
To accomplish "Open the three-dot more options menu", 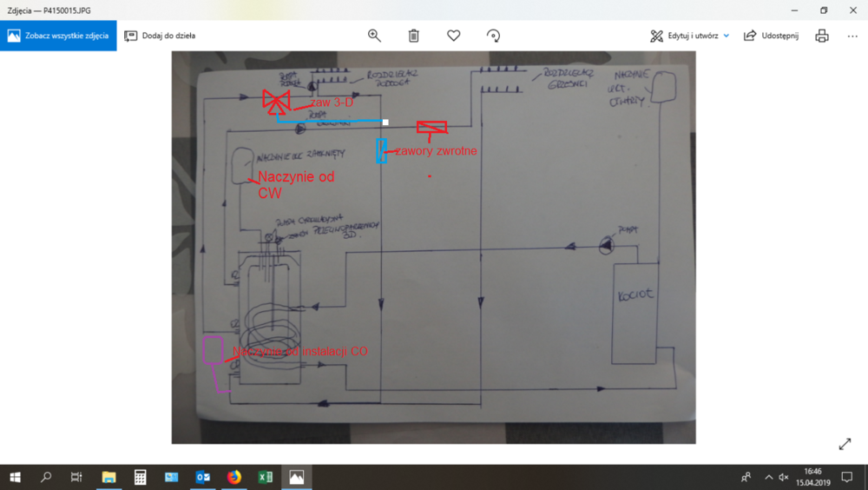I will [852, 36].
